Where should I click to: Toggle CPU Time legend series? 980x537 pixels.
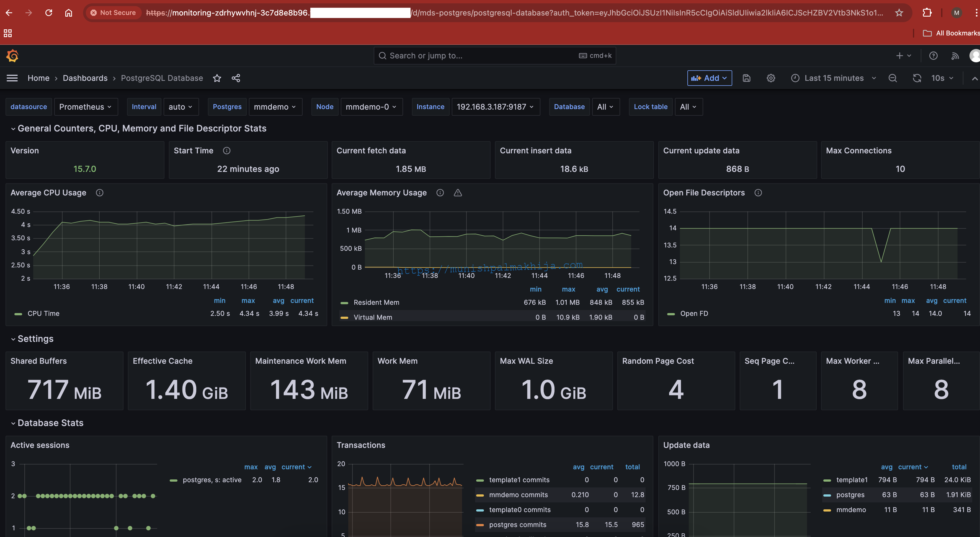(43, 313)
